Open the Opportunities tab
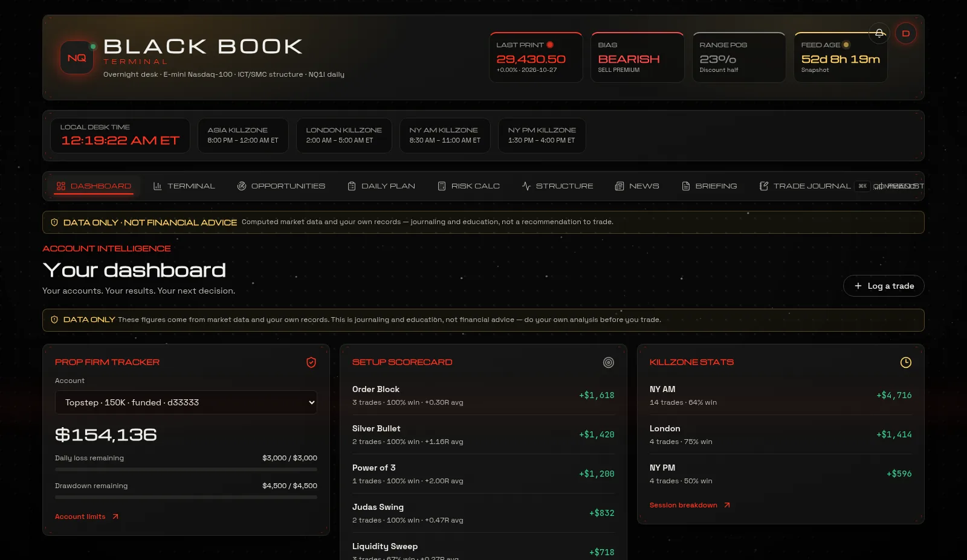This screenshot has height=560, width=967. point(281,186)
